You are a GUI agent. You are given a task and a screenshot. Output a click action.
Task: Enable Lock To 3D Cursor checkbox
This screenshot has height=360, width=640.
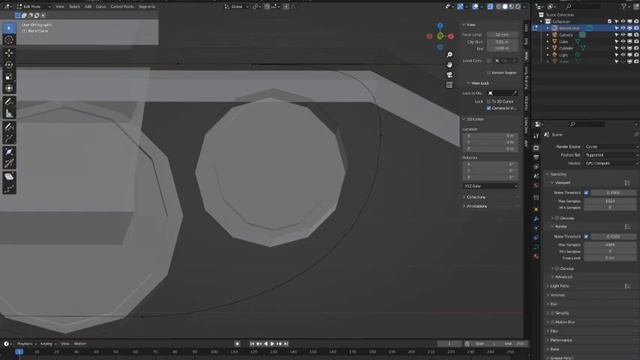tap(489, 101)
